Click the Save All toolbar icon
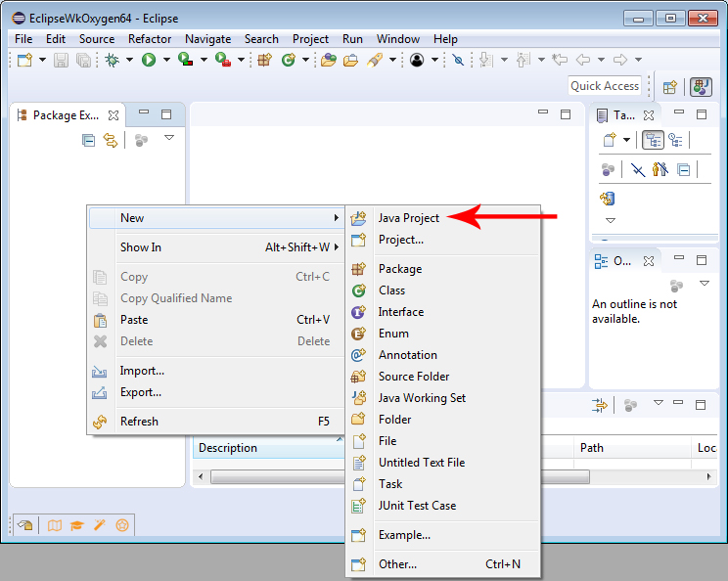 tap(83, 60)
